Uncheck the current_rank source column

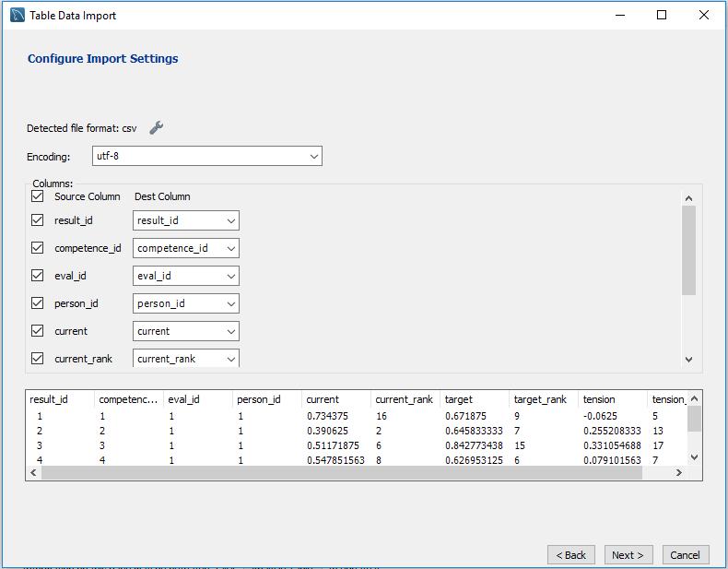click(37, 358)
